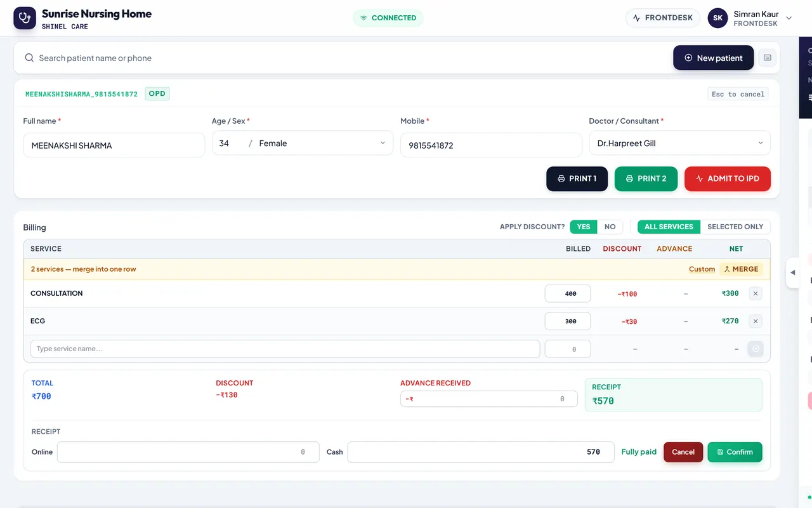Focus the Cash receipt amount field
Screen dimensions: 812x508
point(481,452)
